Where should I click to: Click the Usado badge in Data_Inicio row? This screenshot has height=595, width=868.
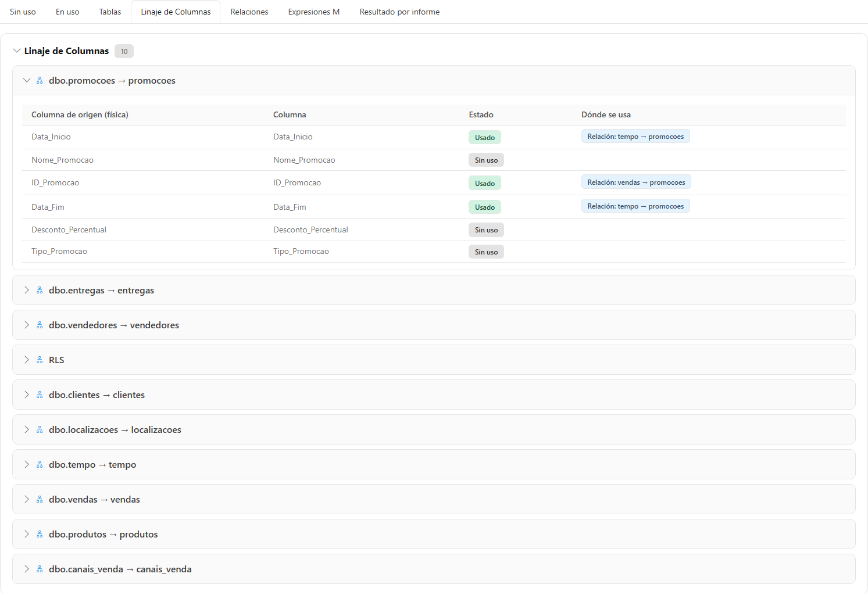(485, 138)
